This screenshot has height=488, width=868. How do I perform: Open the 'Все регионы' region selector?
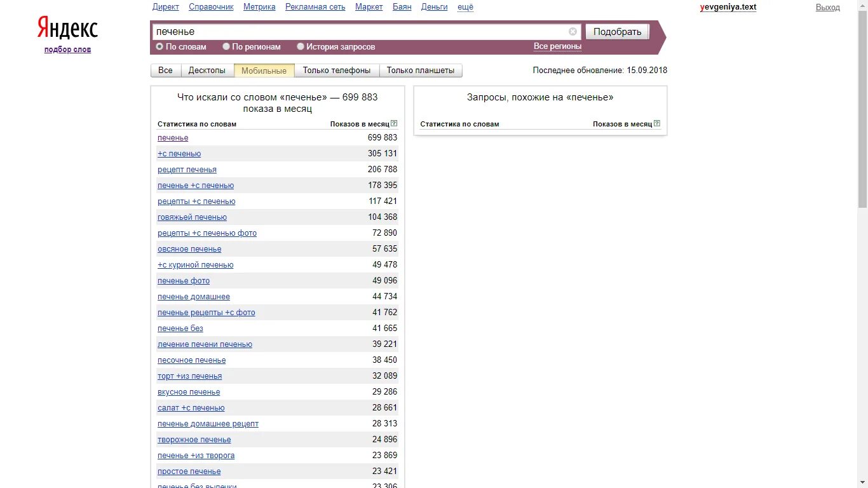coord(557,46)
